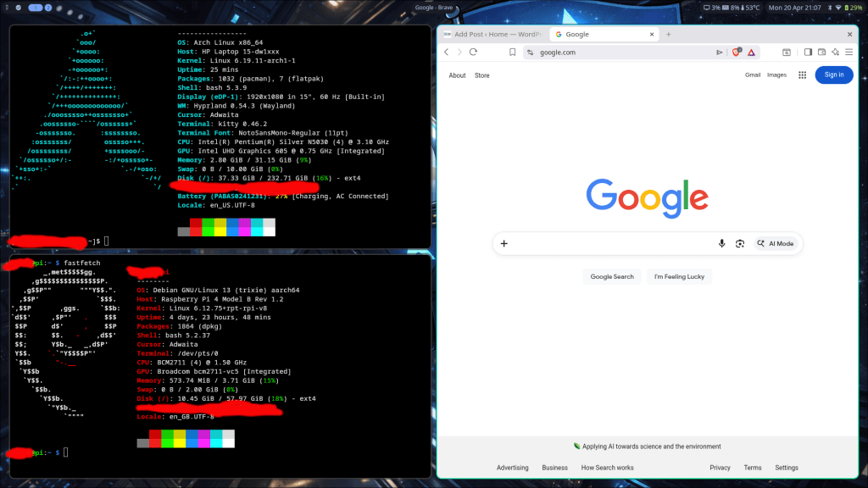Toggle the browser sidebar panel
Viewport: 868px width, 488px height.
click(808, 52)
